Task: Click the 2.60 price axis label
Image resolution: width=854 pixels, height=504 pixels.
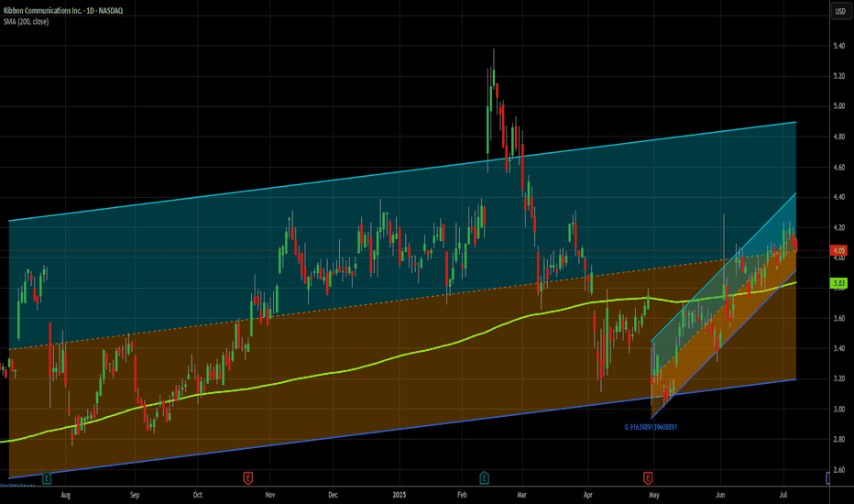Action: click(x=838, y=470)
